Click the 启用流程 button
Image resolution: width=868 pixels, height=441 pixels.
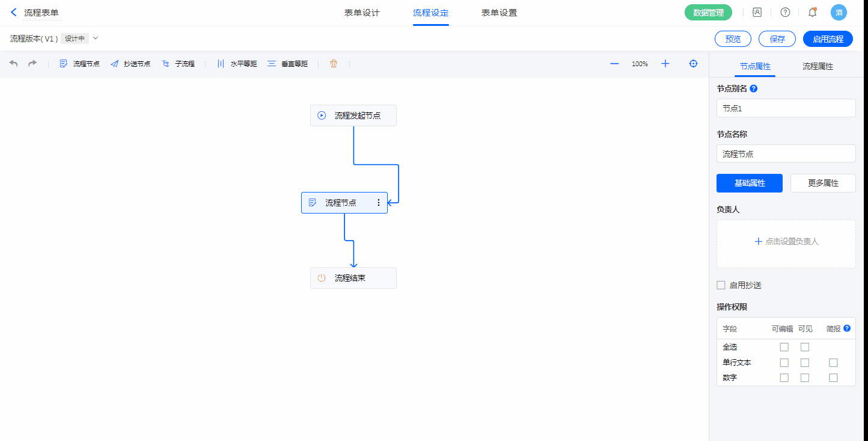(x=828, y=39)
